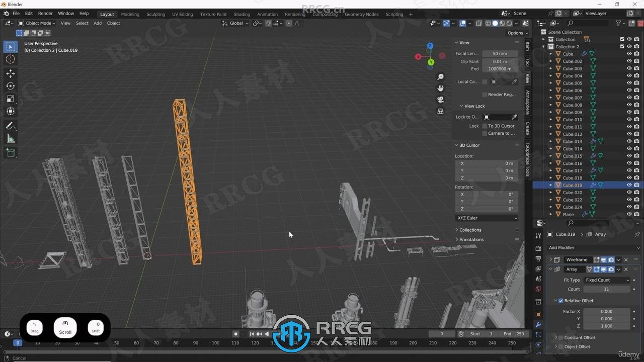Click the pan hand viewport icon
This screenshot has height=362, width=644.
click(x=440, y=88)
